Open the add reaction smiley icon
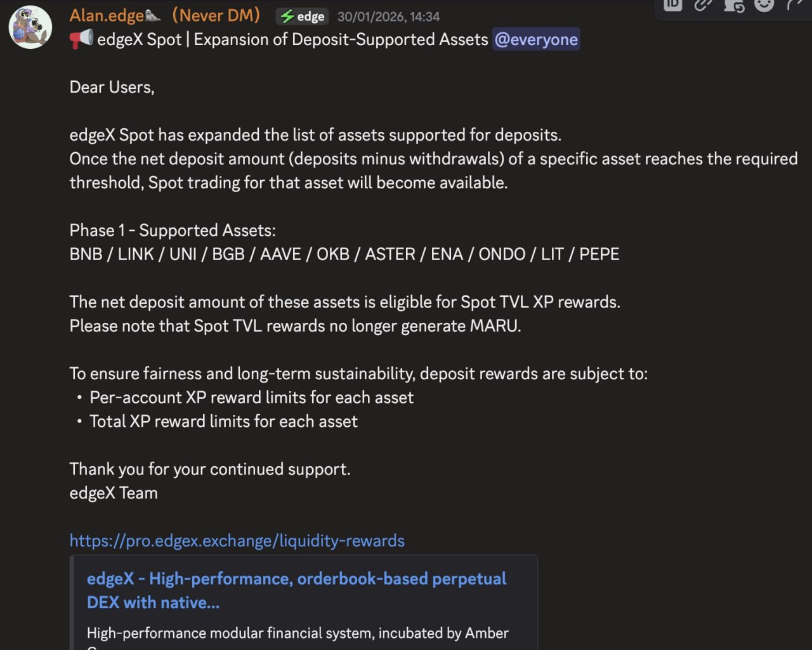The image size is (812, 650). click(764, 5)
